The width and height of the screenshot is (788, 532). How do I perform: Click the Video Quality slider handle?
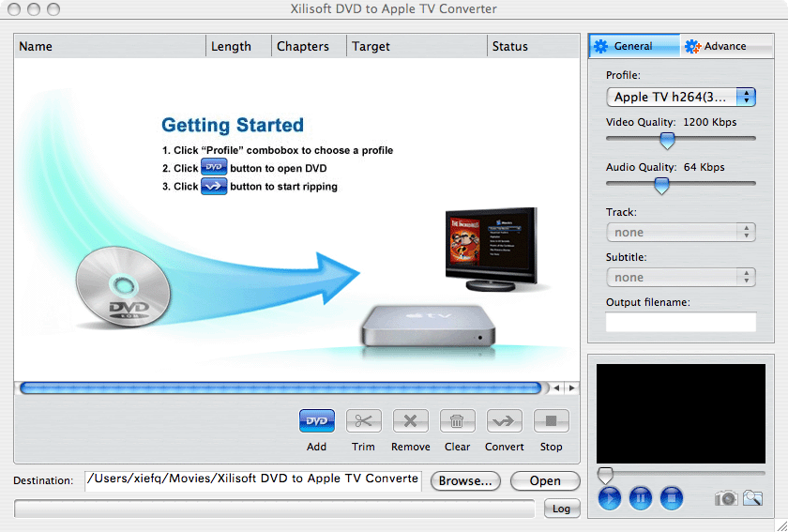[667, 141]
